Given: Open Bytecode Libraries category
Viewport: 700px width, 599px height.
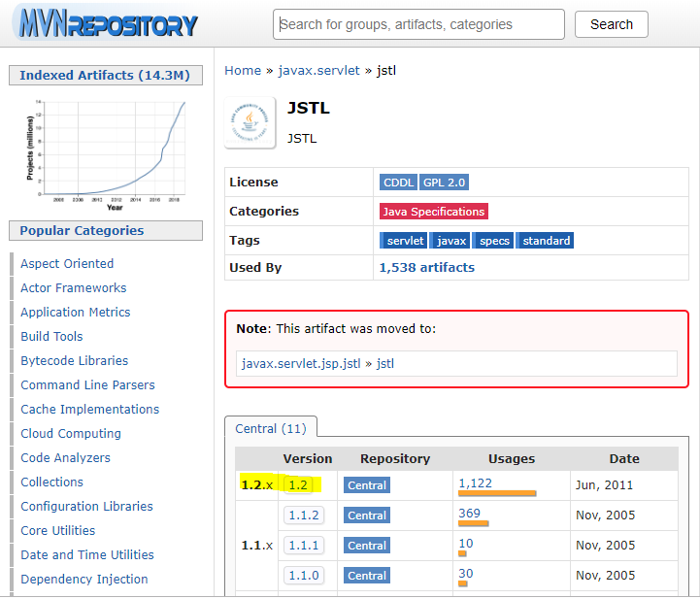Looking at the screenshot, I should tap(75, 360).
